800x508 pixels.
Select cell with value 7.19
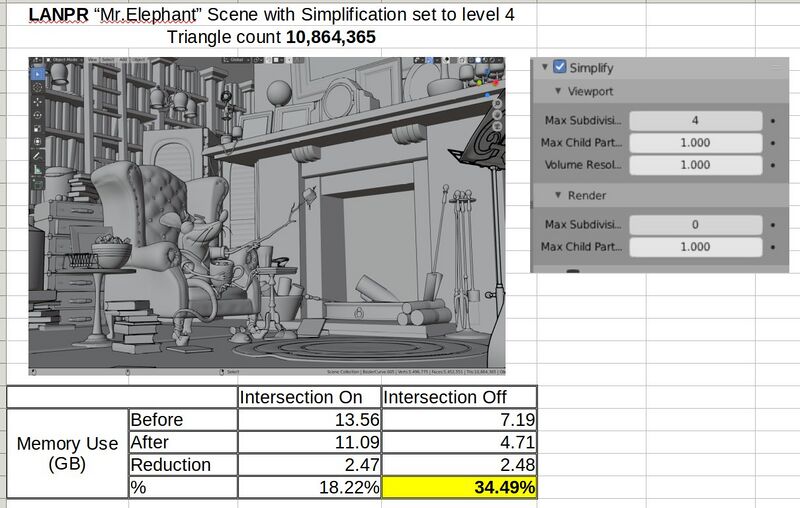459,419
